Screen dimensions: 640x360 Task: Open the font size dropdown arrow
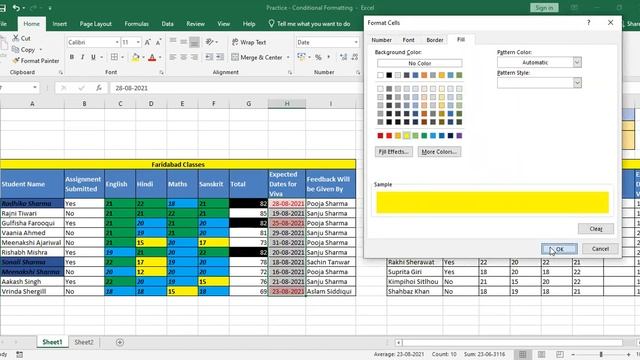(138, 42)
